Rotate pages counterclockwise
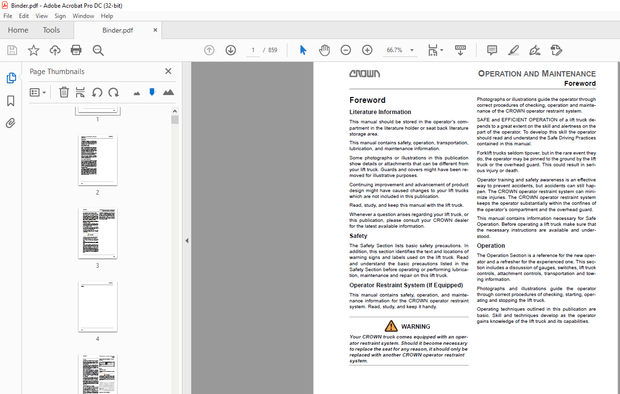620x394 pixels. pyautogui.click(x=97, y=92)
